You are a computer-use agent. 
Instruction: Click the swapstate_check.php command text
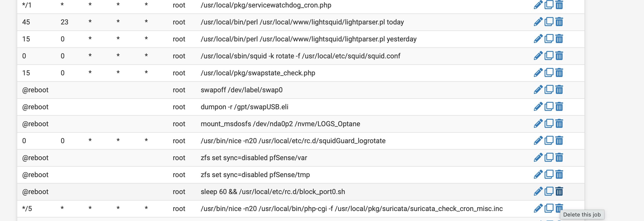click(257, 73)
